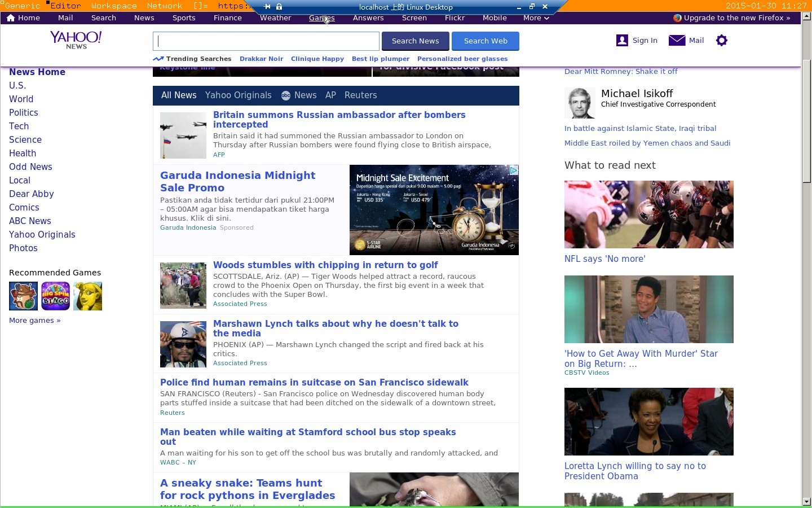Open the golden sphinx game icon

(88, 296)
